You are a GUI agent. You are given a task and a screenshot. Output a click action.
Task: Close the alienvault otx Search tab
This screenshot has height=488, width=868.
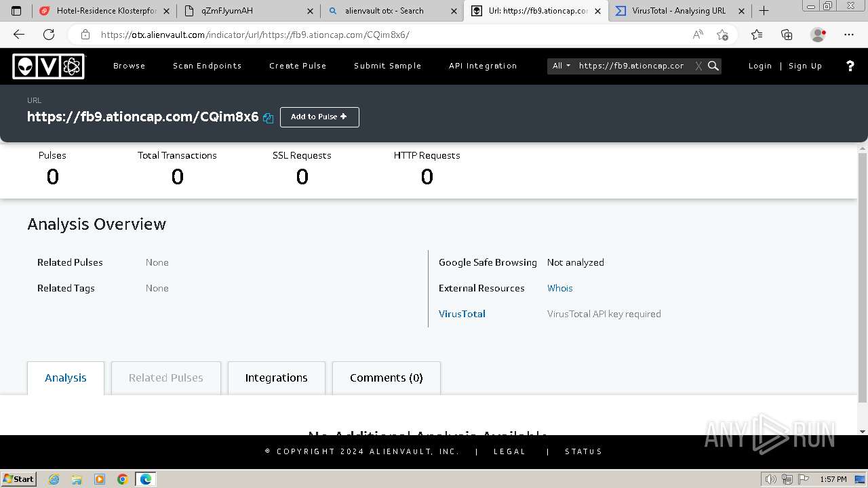tap(454, 11)
